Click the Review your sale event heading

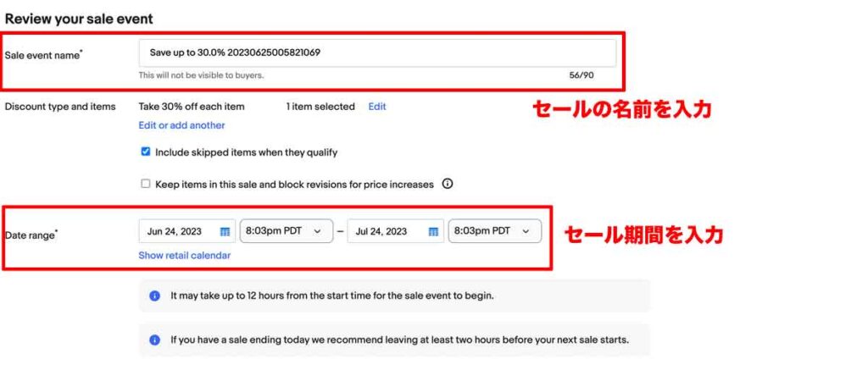[x=79, y=19]
